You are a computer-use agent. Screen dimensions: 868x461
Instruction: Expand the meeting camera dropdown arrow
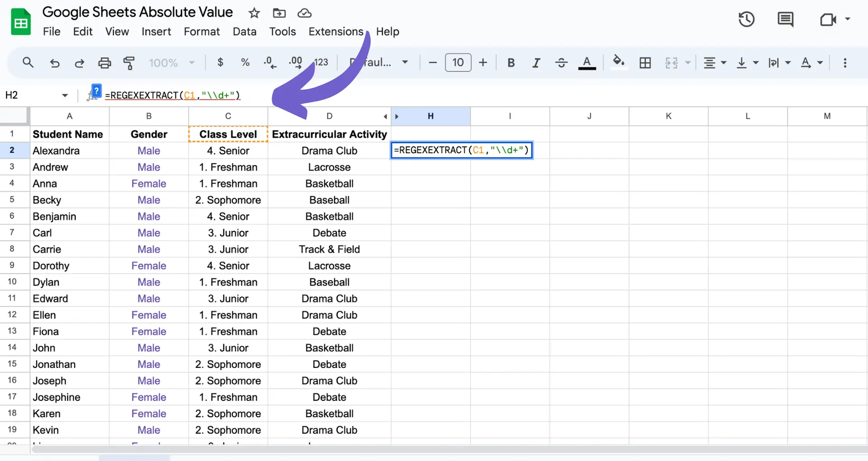point(848,19)
